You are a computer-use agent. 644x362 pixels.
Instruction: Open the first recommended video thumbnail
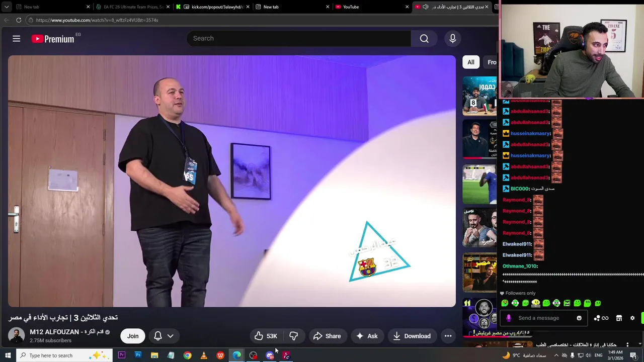[x=479, y=96]
